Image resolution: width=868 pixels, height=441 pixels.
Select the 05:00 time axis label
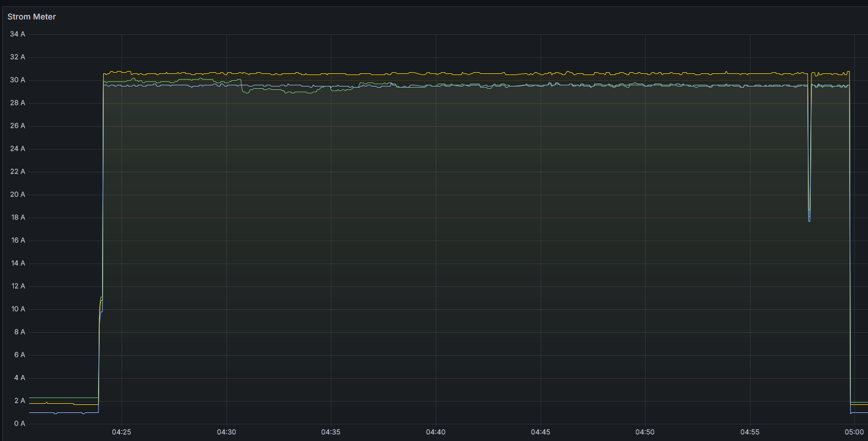click(x=854, y=431)
